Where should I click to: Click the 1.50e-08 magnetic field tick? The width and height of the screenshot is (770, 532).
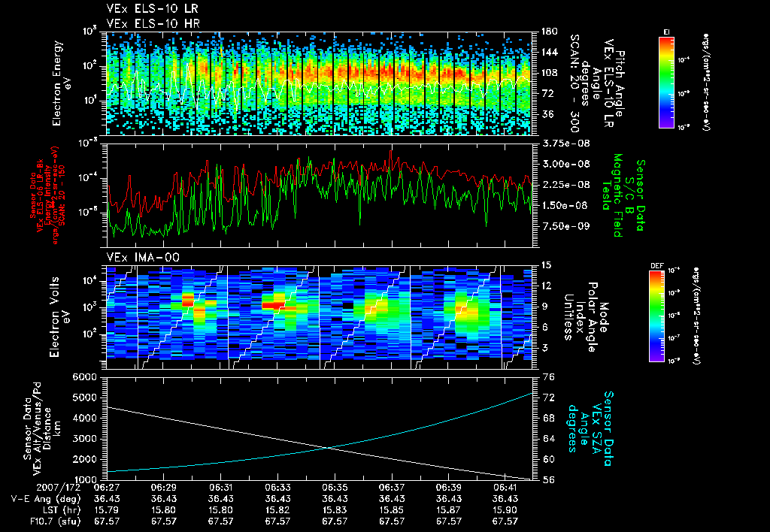click(565, 205)
